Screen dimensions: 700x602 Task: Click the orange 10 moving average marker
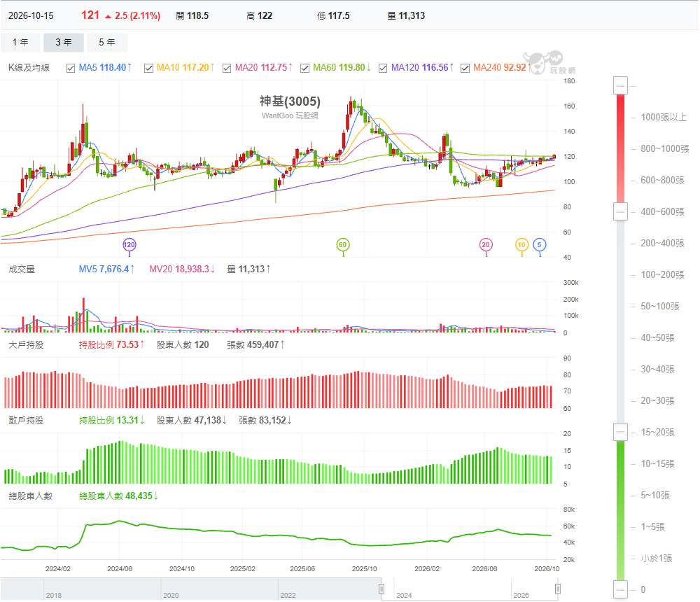click(x=521, y=245)
